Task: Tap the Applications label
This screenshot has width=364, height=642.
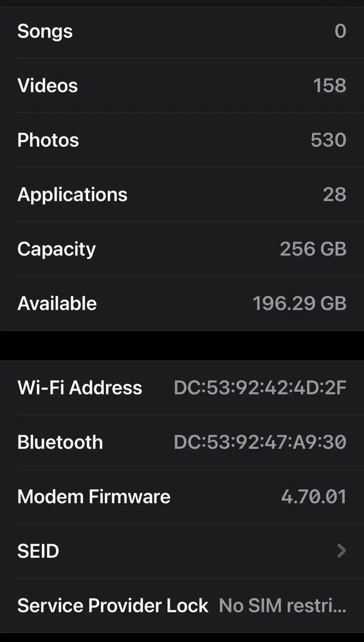Action: (72, 195)
